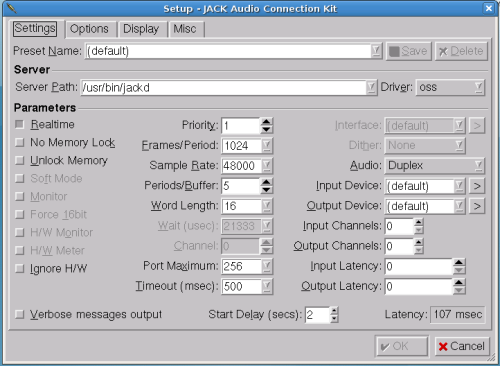Open the Port Maximum dropdown

(267, 266)
